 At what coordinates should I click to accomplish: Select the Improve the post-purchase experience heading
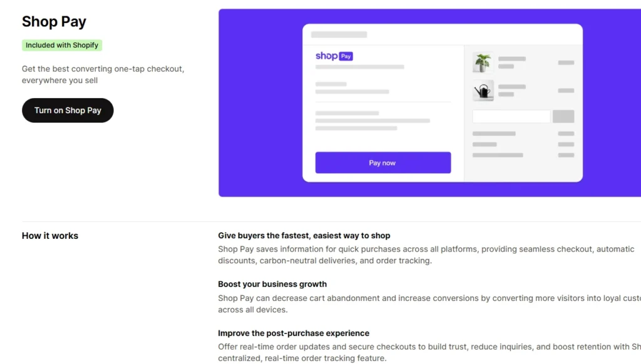tap(294, 333)
